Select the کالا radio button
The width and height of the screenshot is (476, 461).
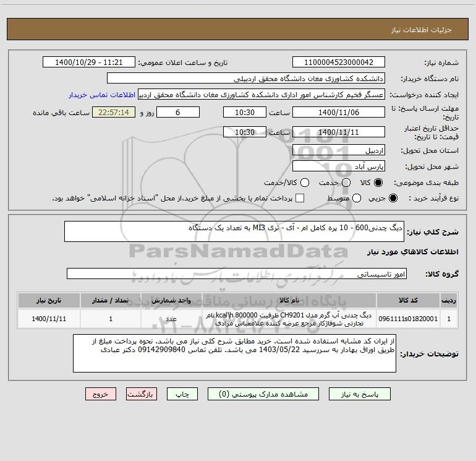tap(378, 183)
